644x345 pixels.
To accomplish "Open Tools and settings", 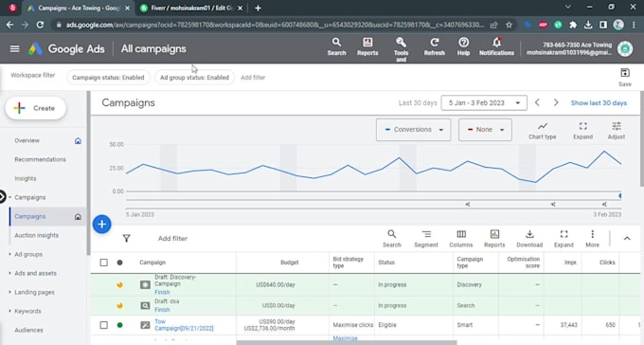I will [401, 49].
